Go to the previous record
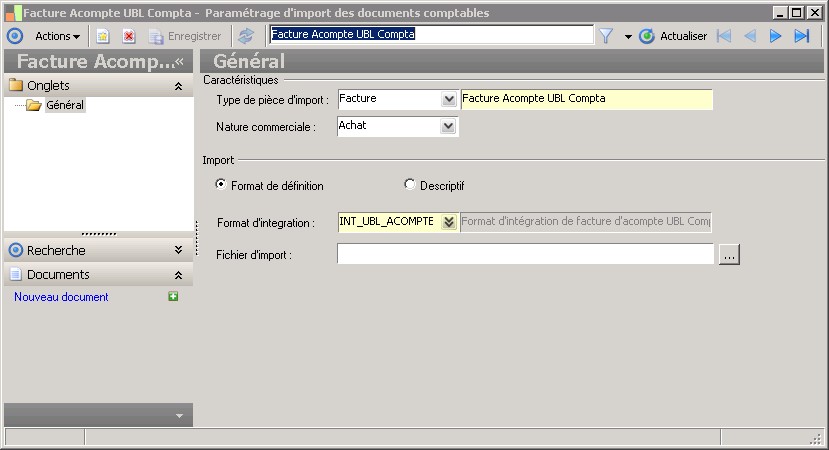 tap(750, 36)
